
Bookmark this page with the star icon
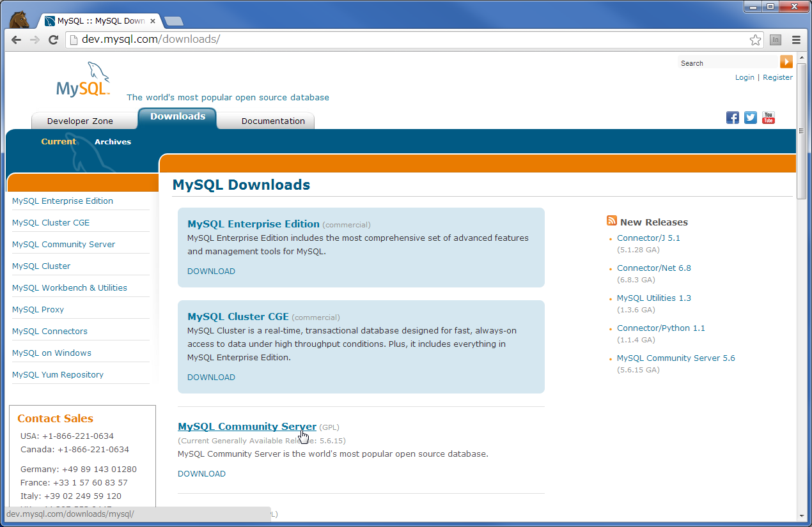[755, 40]
